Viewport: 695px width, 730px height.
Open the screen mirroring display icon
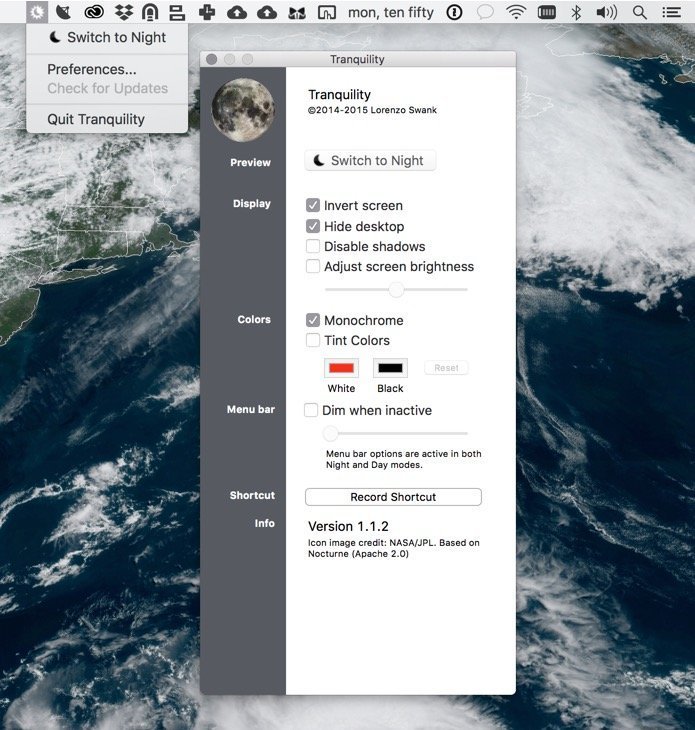tap(327, 13)
